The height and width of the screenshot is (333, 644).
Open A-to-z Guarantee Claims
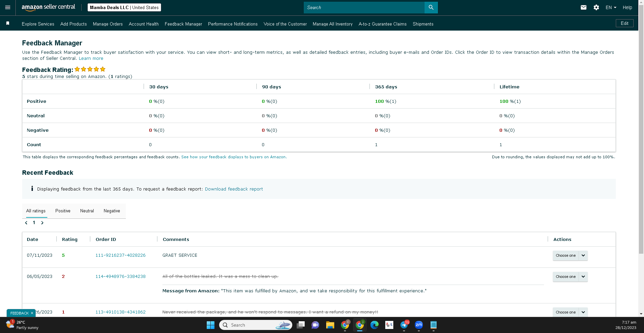[x=383, y=24]
